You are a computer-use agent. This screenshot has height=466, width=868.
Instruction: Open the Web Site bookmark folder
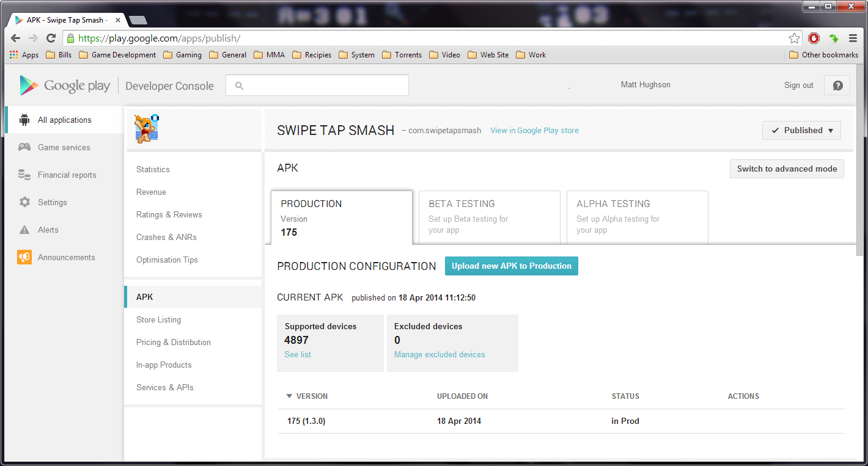(x=488, y=55)
